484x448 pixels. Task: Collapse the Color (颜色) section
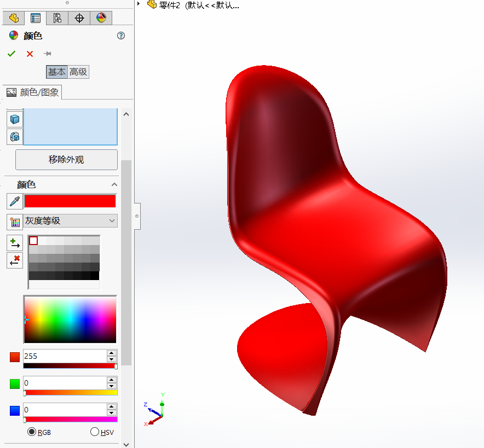pos(114,184)
